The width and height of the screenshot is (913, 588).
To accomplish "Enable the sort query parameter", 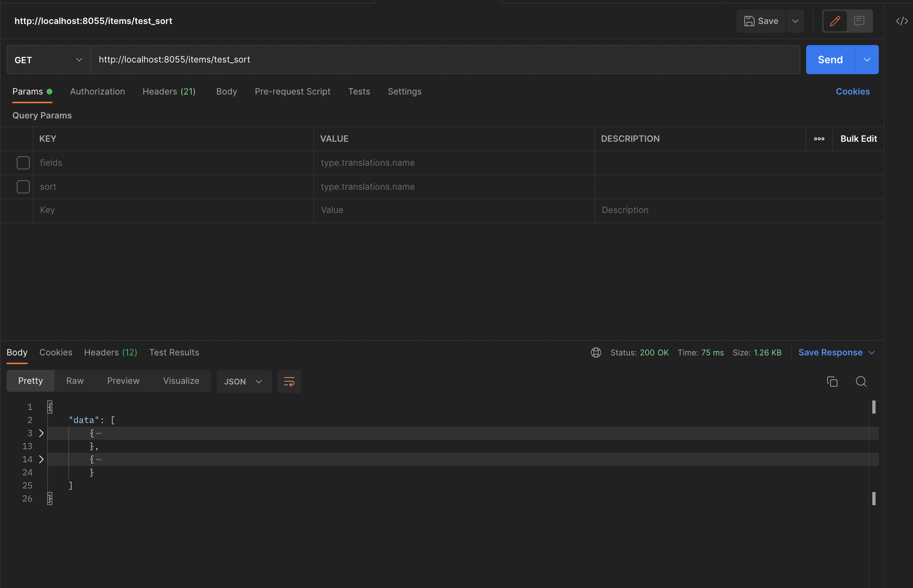I will coord(23,187).
